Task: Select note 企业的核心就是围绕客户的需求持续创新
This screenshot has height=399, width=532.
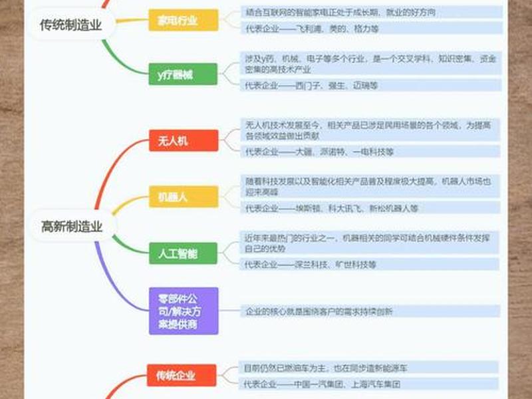Action: (x=370, y=311)
